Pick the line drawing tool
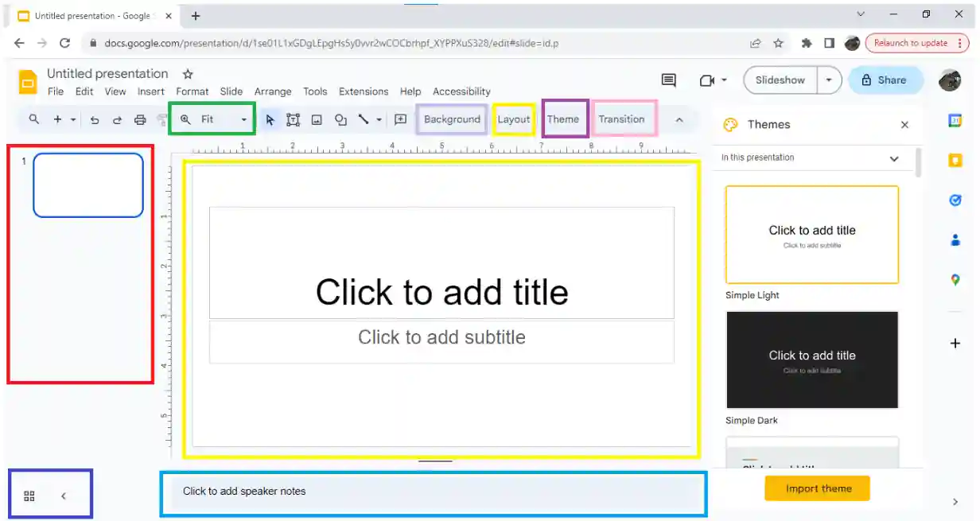 pos(362,119)
